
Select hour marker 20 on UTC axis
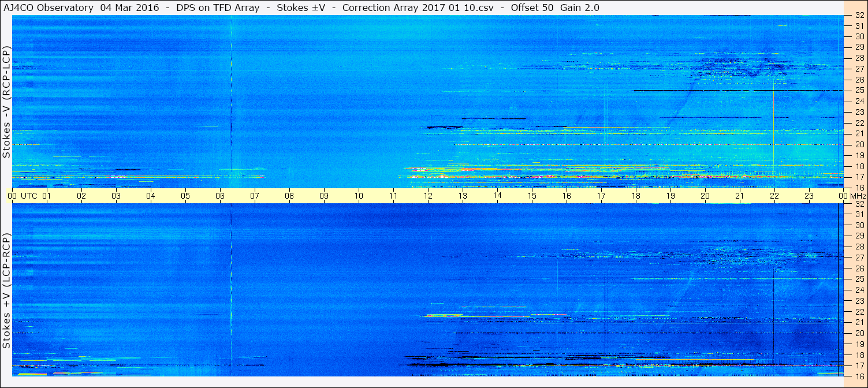pos(705,196)
